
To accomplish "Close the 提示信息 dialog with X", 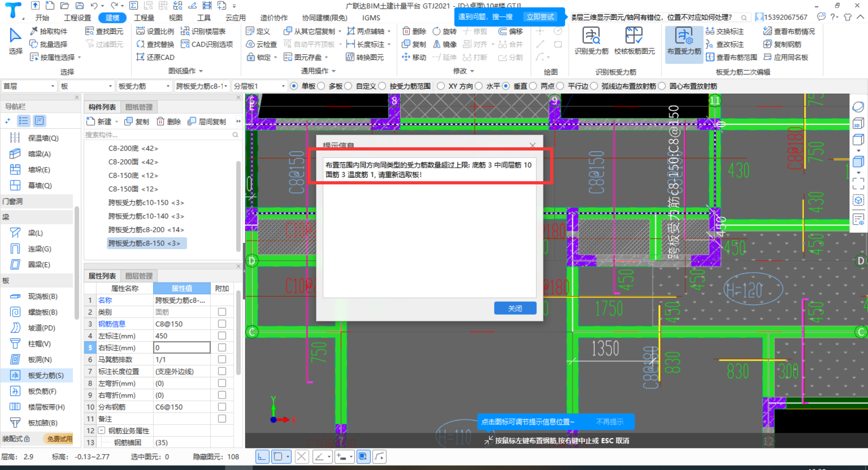I will [x=533, y=145].
